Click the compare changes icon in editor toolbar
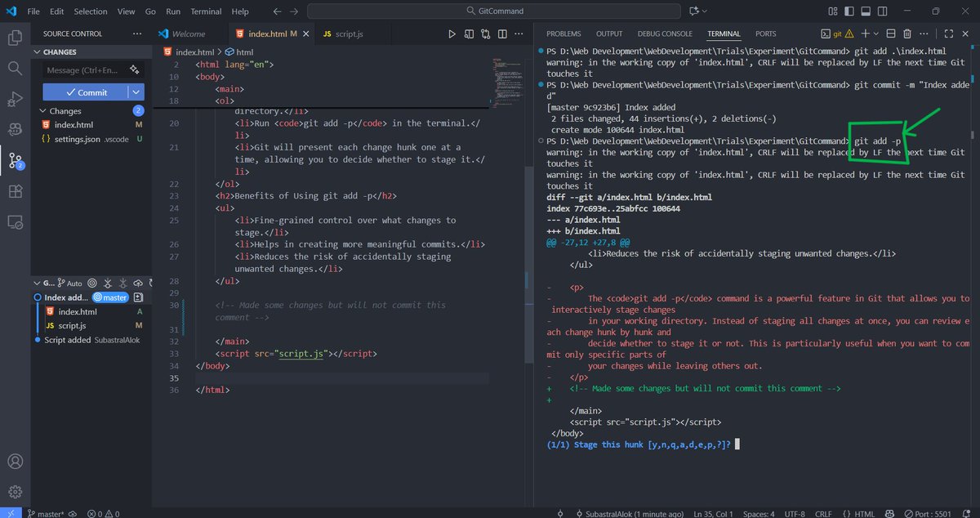 pyautogui.click(x=486, y=34)
